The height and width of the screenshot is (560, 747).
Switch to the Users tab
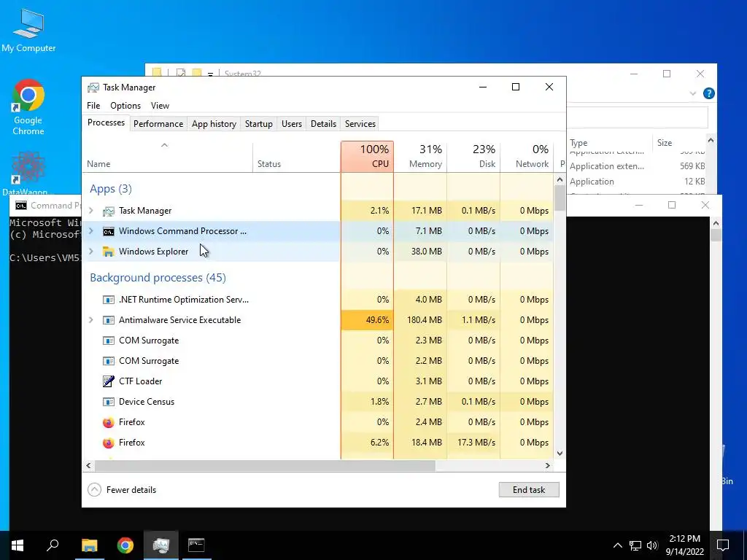coord(292,124)
